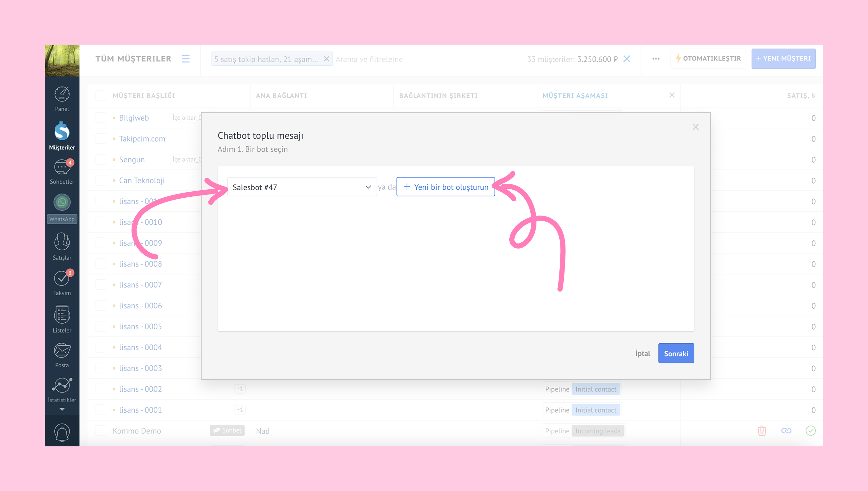Image resolution: width=868 pixels, height=491 pixels.
Task: Check the lisans - 0005 row checkbox
Action: (101, 326)
